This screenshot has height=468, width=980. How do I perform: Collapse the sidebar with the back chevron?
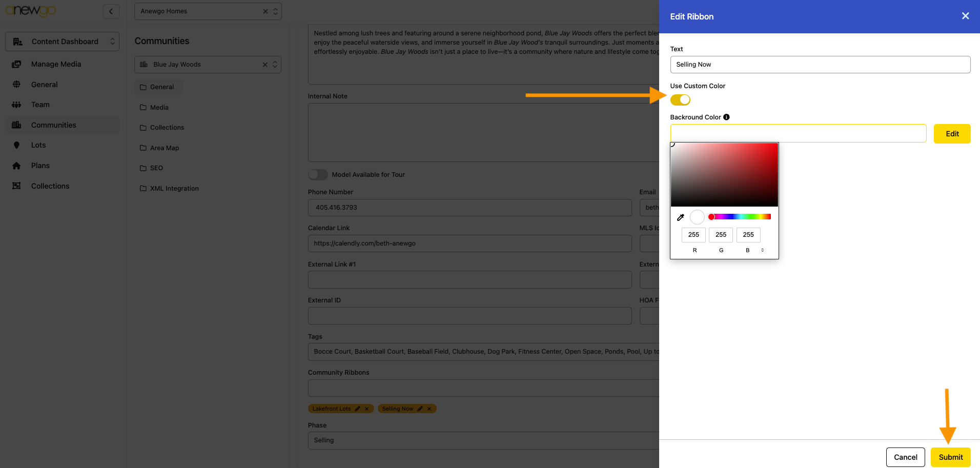pyautogui.click(x=111, y=11)
